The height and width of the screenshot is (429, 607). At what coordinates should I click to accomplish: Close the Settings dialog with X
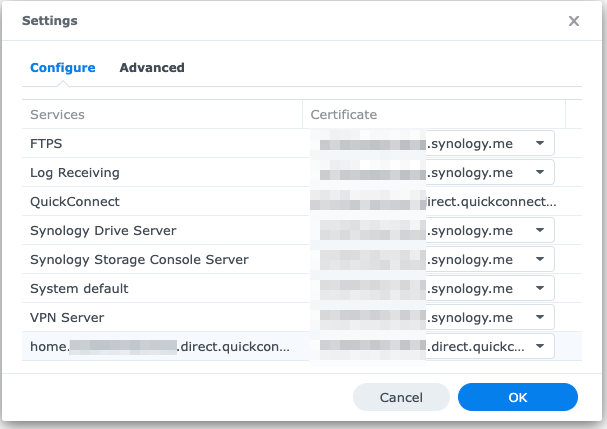pyautogui.click(x=574, y=21)
